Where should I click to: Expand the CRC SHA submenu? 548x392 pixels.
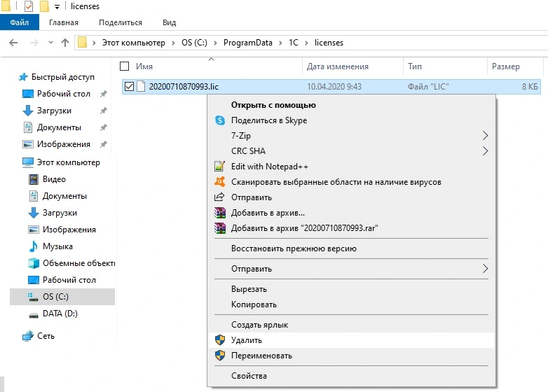coord(485,151)
